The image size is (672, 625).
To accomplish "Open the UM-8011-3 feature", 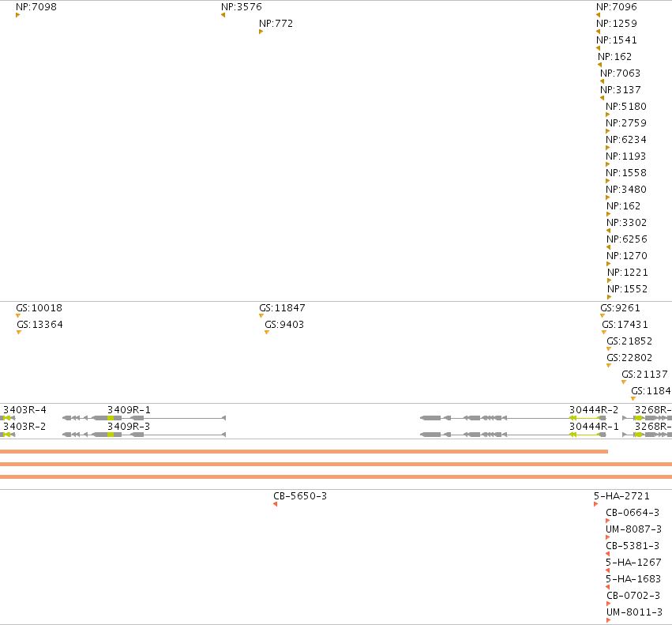I will tap(609, 620).
